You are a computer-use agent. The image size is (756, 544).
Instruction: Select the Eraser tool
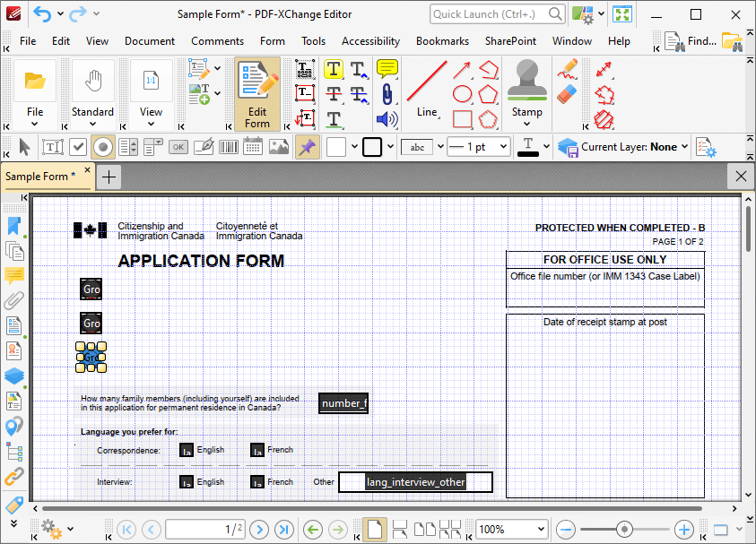click(567, 94)
